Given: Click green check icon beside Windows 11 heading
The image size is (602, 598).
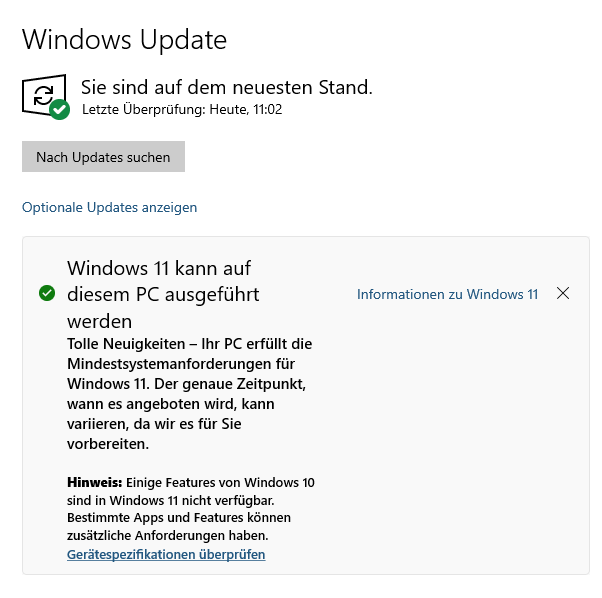Looking at the screenshot, I should 47,293.
